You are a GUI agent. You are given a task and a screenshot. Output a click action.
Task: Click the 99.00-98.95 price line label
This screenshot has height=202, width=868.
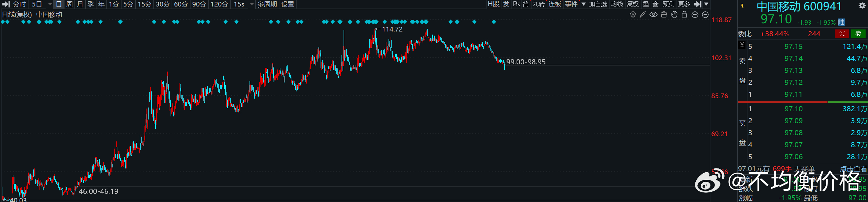526,62
